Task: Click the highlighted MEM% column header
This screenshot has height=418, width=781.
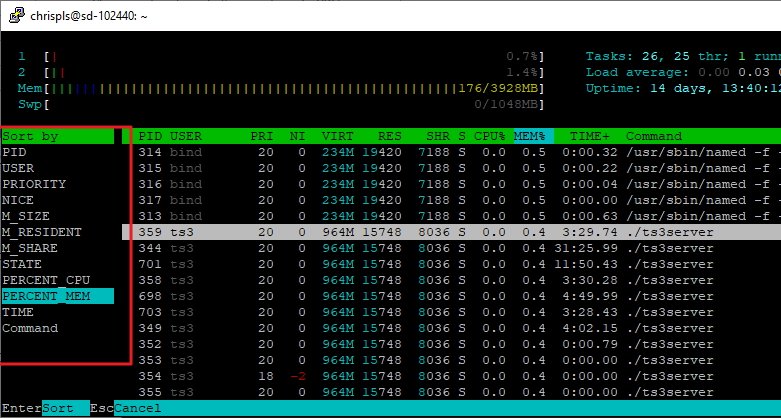Action: coord(533,136)
